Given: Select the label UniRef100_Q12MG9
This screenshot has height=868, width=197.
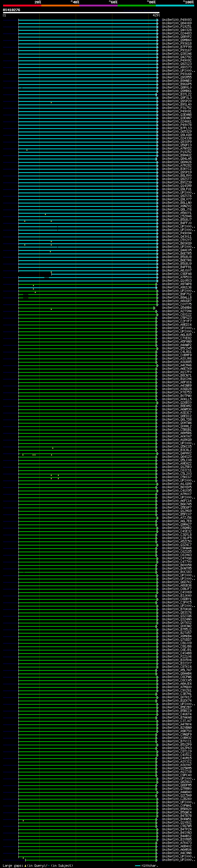Looking at the screenshot, I should (x=177, y=511).
